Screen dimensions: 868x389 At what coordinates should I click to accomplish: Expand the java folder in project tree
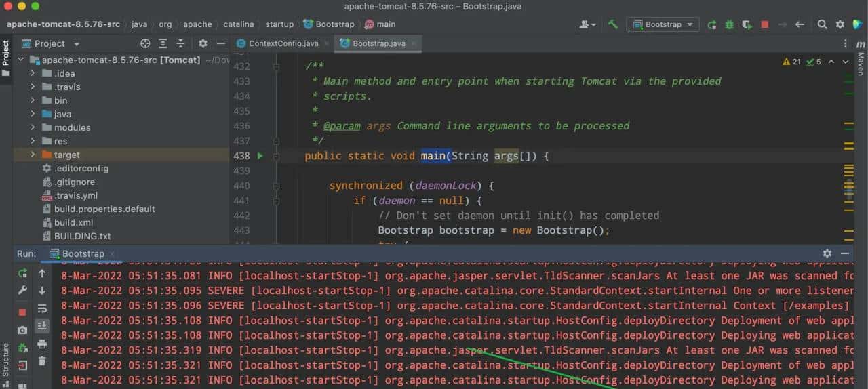coord(33,114)
